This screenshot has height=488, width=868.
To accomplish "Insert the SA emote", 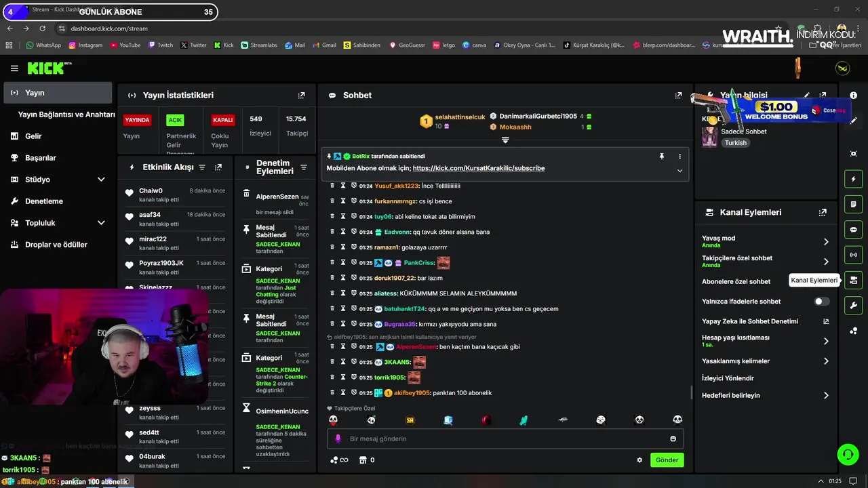I will [x=410, y=420].
